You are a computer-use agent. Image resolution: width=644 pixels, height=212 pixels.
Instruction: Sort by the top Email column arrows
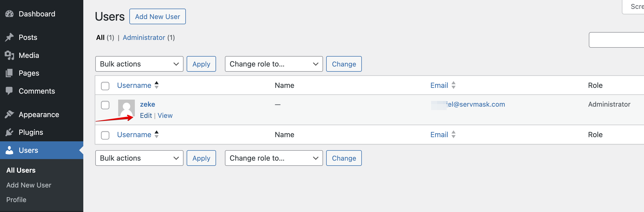[453, 85]
